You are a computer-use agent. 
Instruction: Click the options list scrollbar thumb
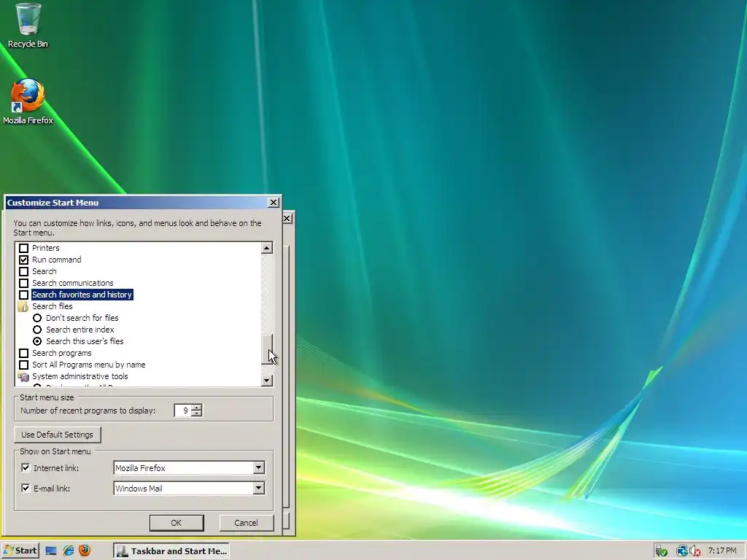(267, 349)
